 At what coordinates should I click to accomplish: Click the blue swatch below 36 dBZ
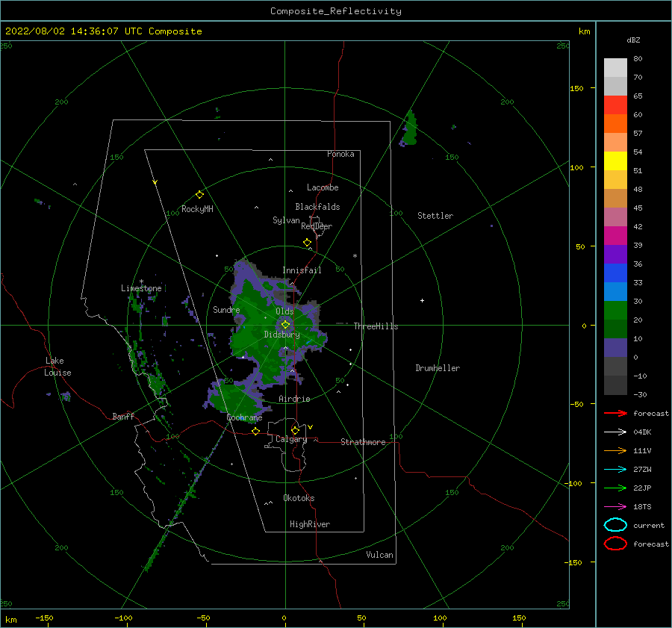point(615,273)
